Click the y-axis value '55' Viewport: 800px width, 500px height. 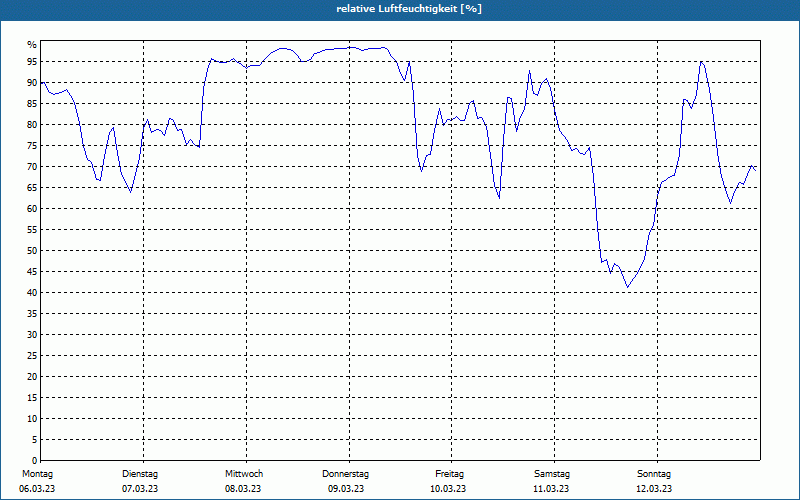pyautogui.click(x=32, y=230)
